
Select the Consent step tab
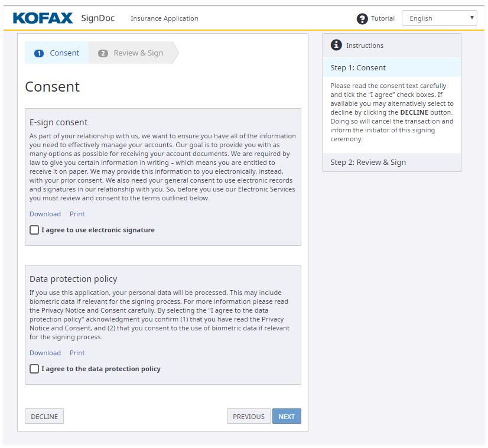pyautogui.click(x=57, y=53)
